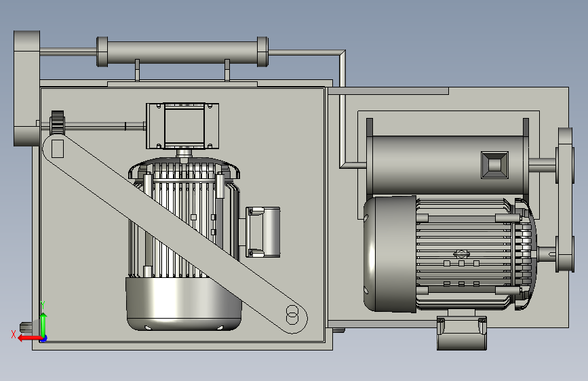Select the tall housing at the top-left corner

[x=26, y=88]
